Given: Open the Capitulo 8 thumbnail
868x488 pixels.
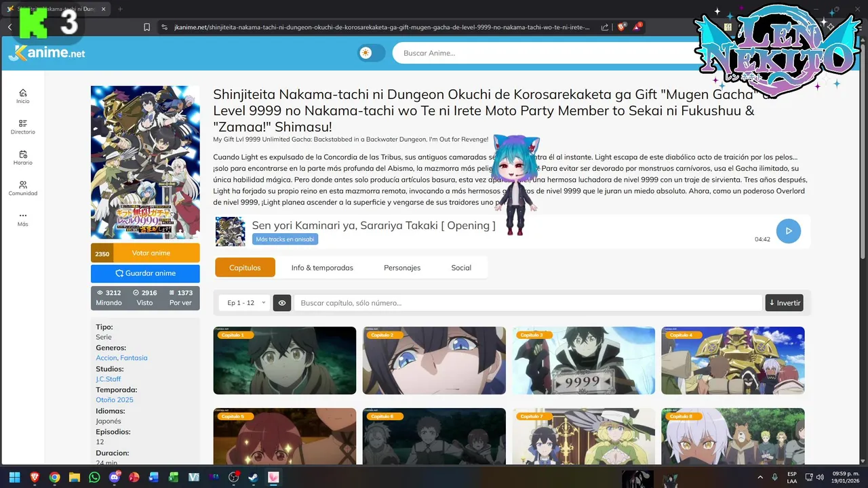Looking at the screenshot, I should click(733, 436).
